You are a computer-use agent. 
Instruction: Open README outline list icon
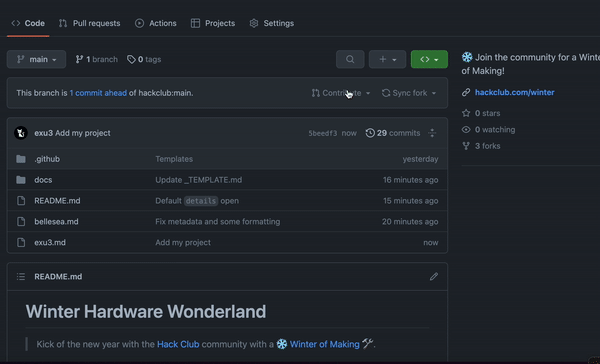pyautogui.click(x=21, y=277)
